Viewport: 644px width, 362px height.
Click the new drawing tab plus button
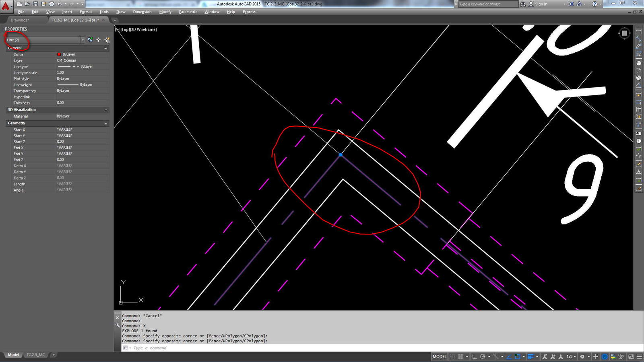coord(114,20)
